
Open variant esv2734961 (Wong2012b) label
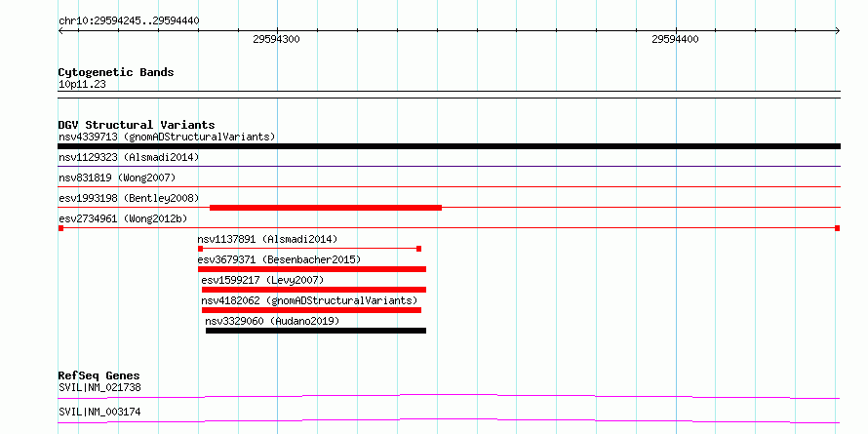(123, 218)
